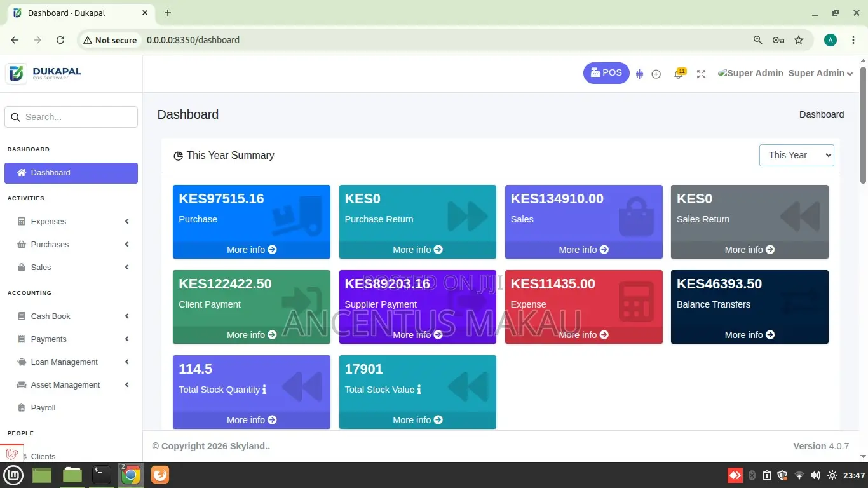
Task: Click More info on Client Payment card
Action: [x=252, y=335]
